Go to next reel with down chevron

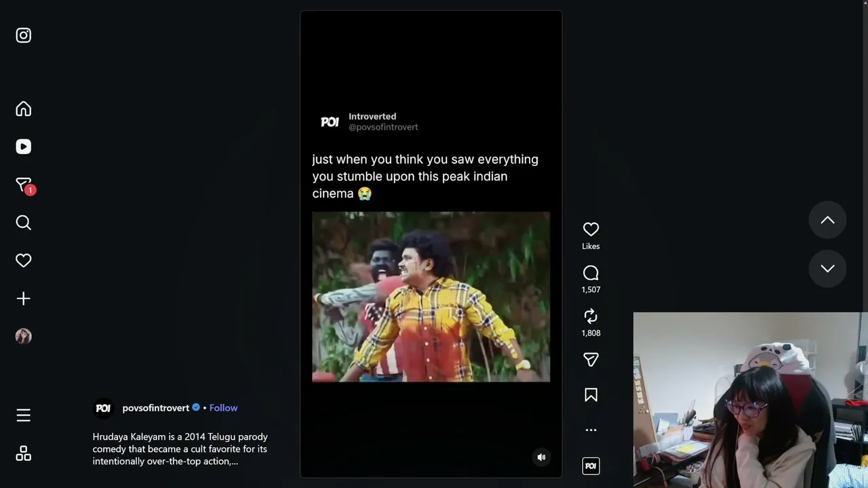pyautogui.click(x=827, y=268)
